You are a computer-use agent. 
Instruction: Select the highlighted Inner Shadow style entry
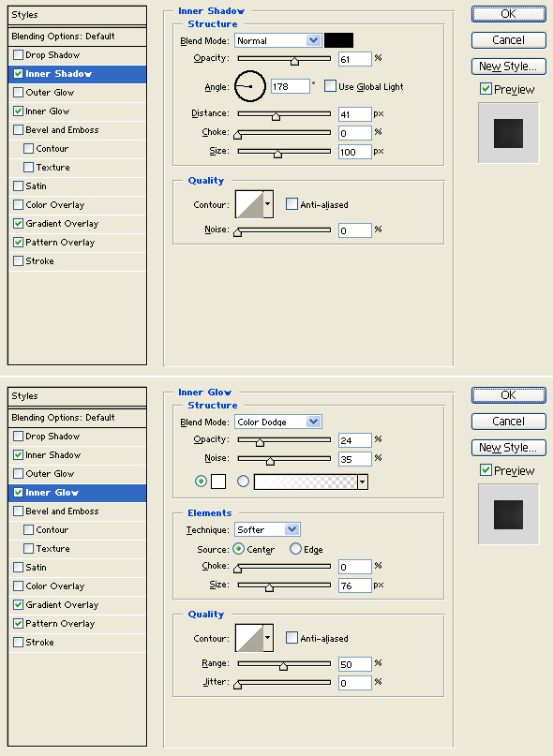click(77, 74)
